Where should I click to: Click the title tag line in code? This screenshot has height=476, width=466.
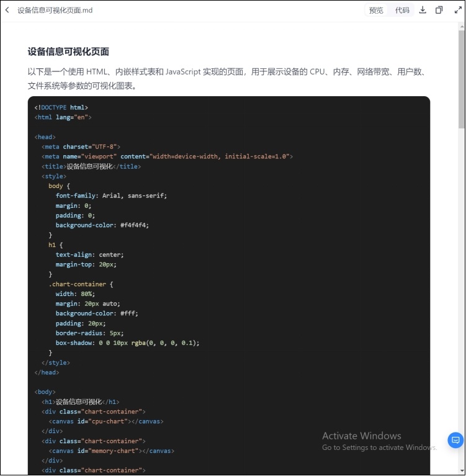pos(91,166)
